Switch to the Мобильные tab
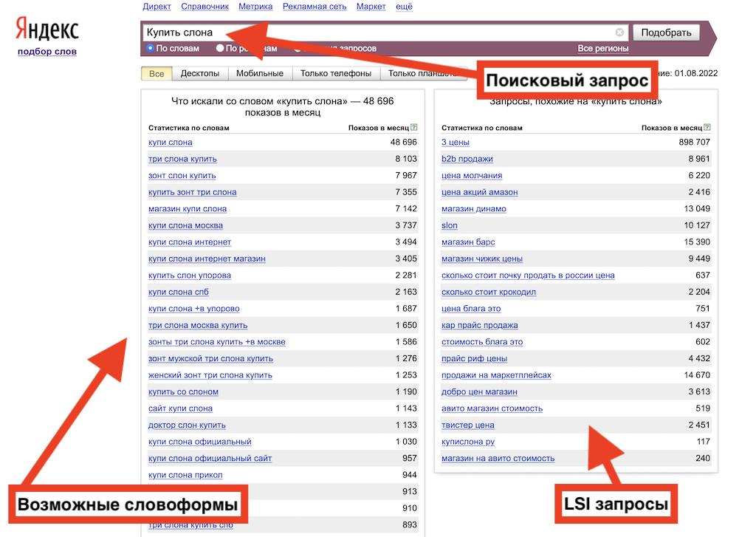 [x=259, y=73]
